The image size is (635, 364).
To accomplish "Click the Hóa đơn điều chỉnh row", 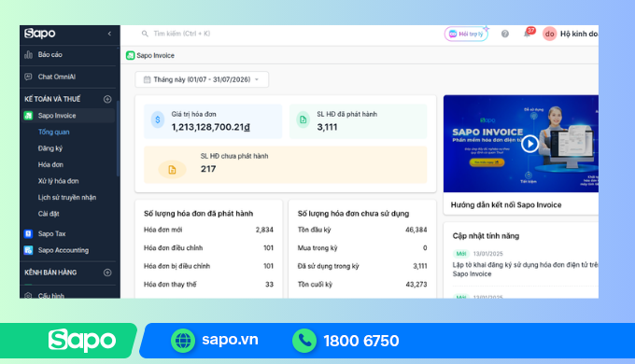I will (208, 247).
